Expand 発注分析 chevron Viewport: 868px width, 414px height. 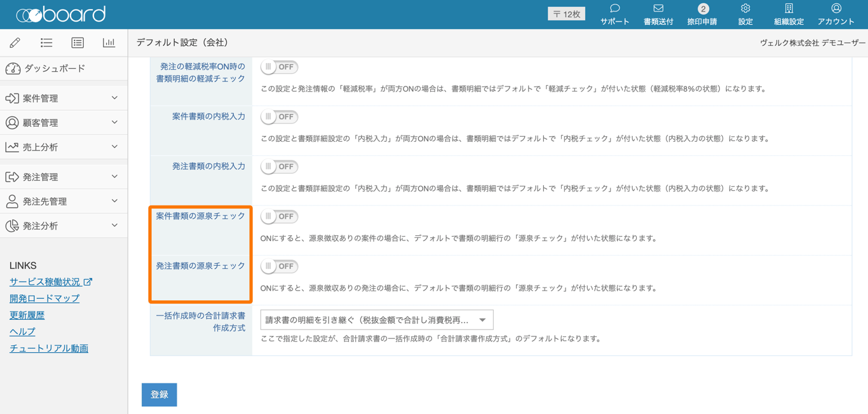114,225
